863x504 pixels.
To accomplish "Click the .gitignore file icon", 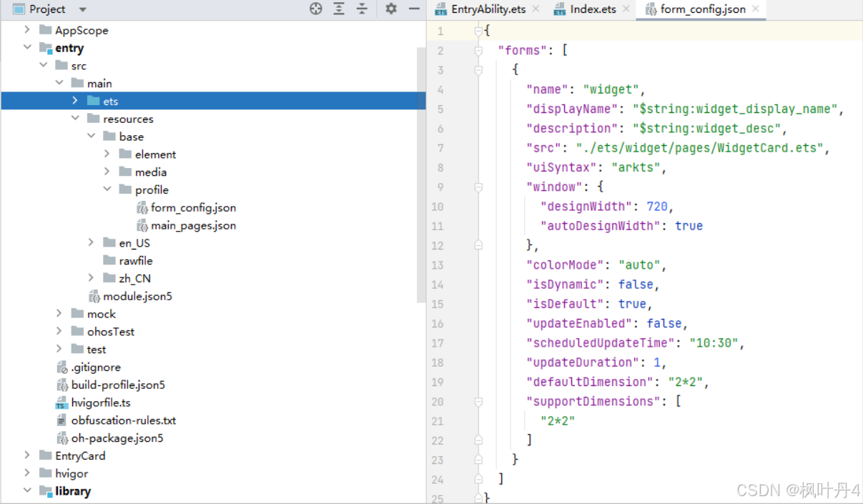I will 62,367.
